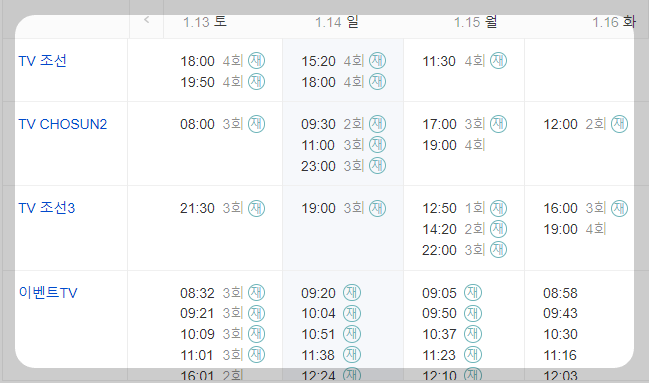Click rerun badge next to TV CHOSUN2 09:30
649x383 pixels.
click(x=377, y=124)
